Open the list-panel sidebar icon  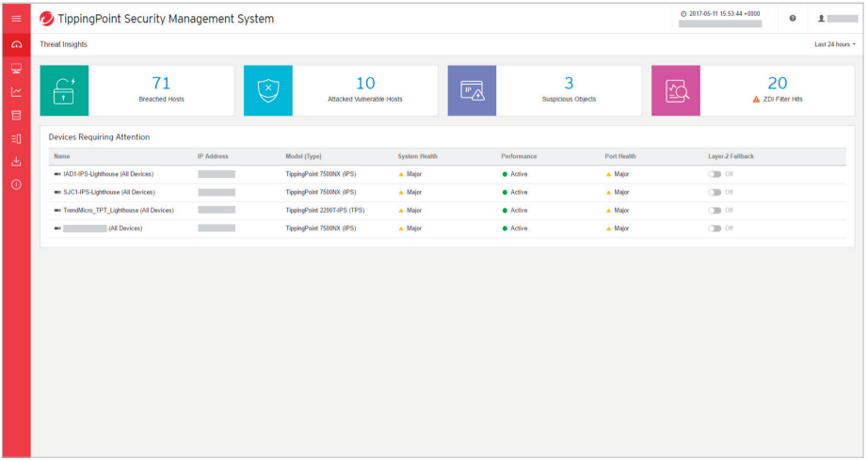pyautogui.click(x=17, y=138)
